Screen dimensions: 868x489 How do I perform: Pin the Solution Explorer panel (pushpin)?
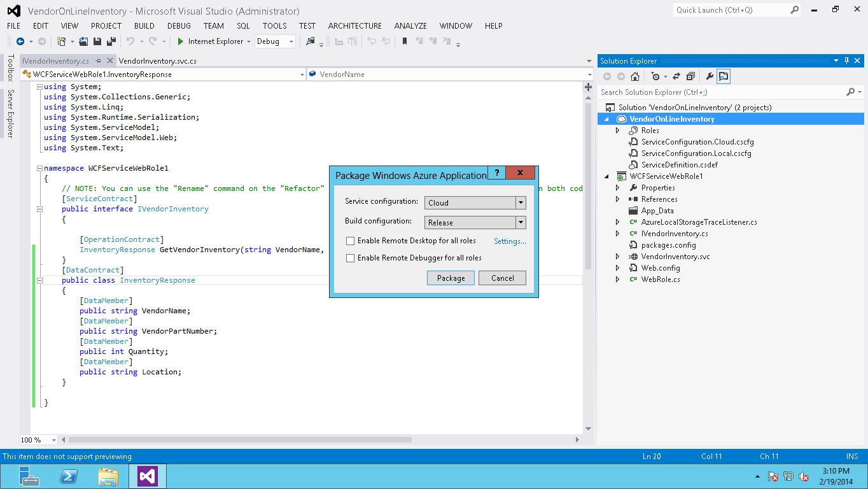point(847,60)
